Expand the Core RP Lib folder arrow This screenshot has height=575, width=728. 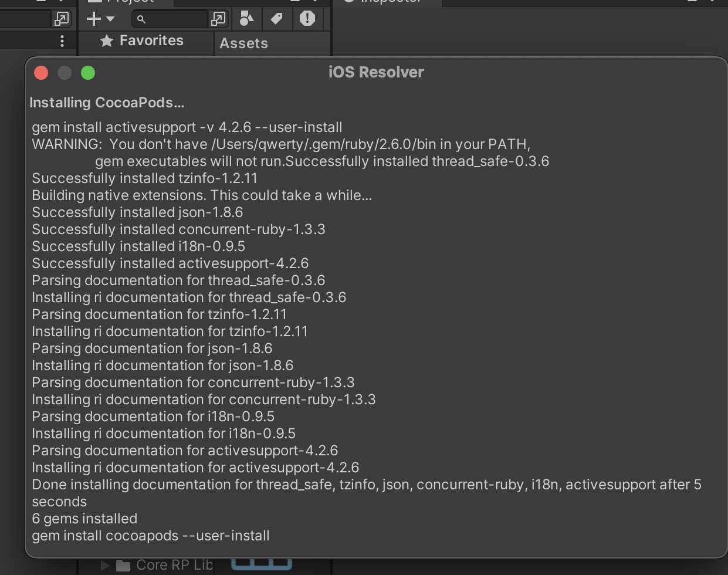[105, 565]
